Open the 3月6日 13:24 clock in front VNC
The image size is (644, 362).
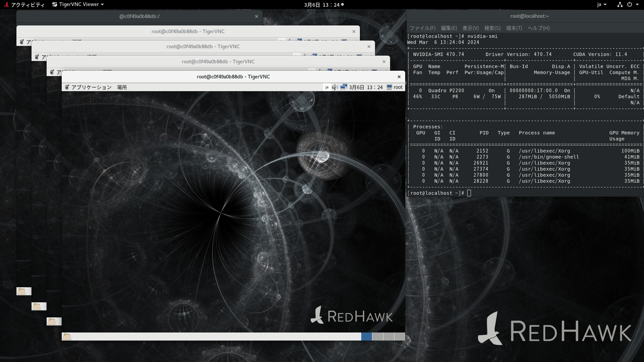click(366, 87)
